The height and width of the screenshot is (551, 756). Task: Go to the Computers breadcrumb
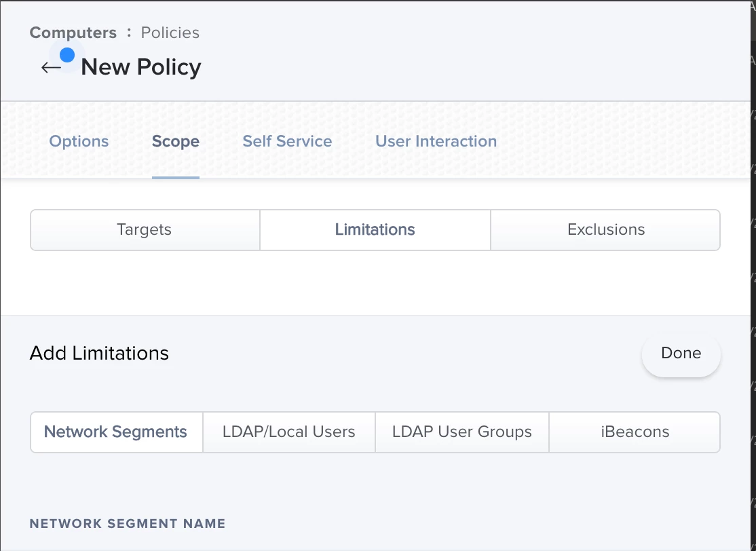click(x=73, y=33)
